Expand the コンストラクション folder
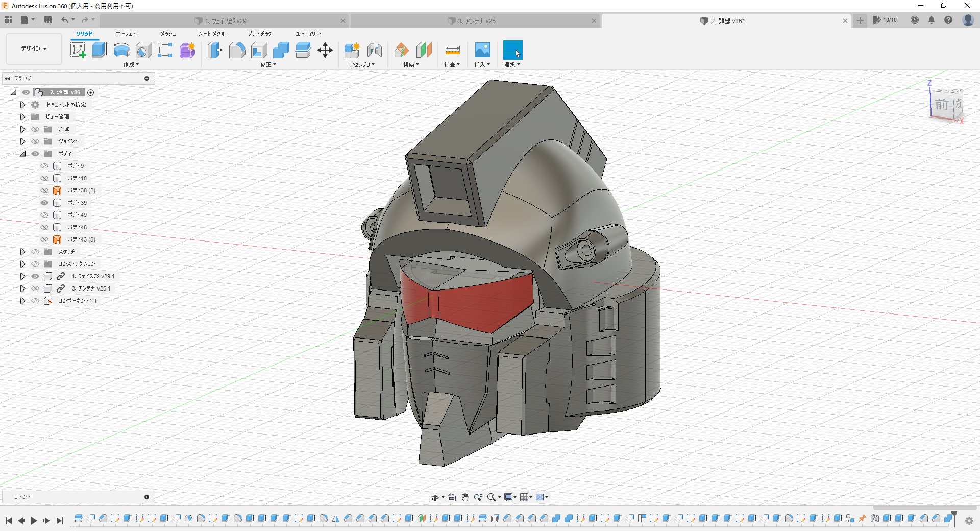 22,264
